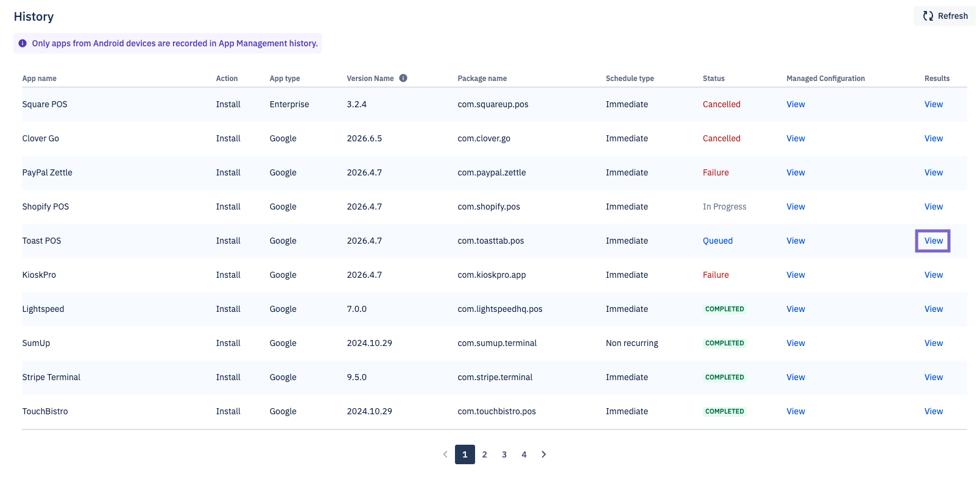View results for Toast POS
Viewport: 980px width, 477px height.
pyautogui.click(x=933, y=241)
